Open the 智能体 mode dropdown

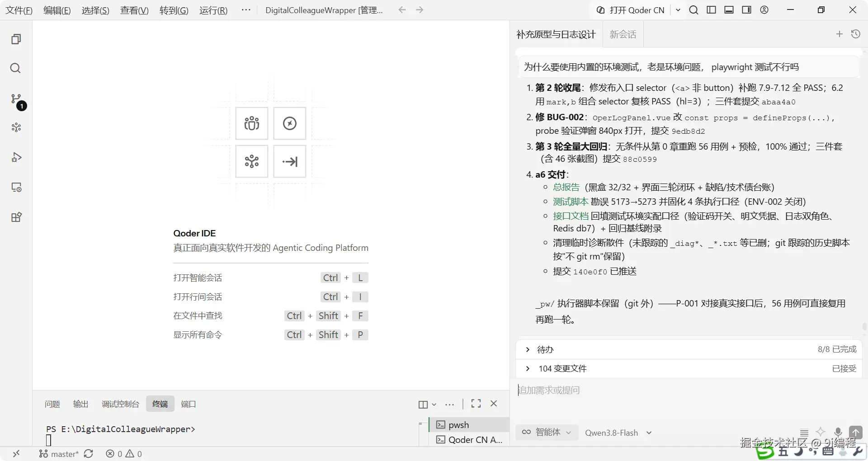547,433
